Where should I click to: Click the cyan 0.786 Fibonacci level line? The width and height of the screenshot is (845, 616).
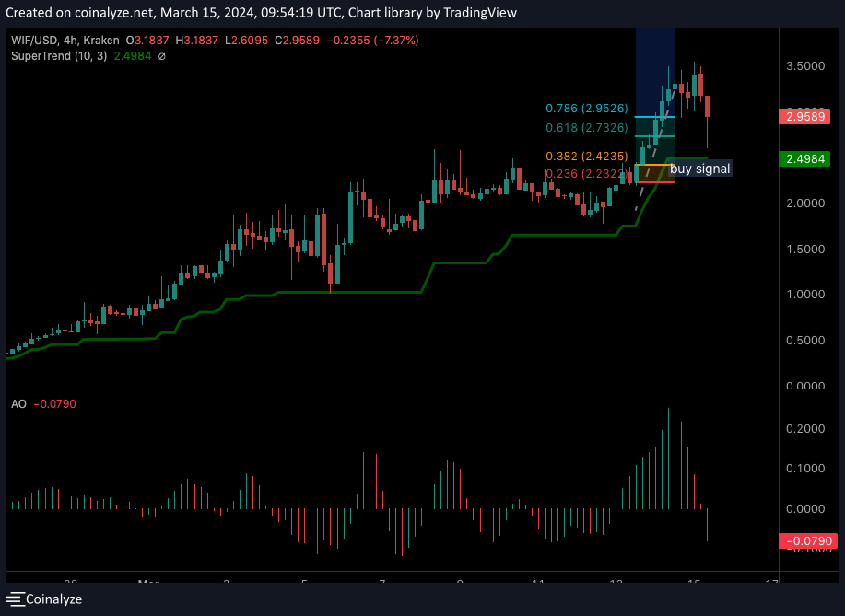coord(655,117)
